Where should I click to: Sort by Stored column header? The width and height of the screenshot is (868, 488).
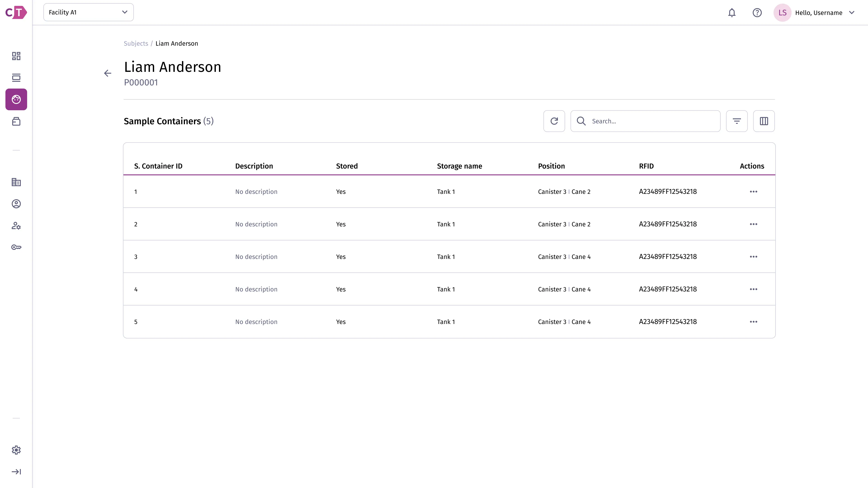point(347,166)
